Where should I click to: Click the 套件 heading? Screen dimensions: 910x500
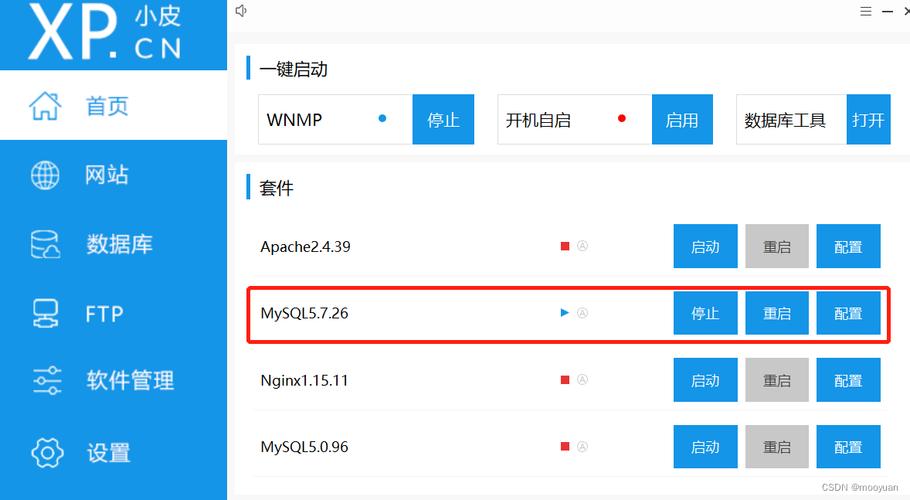pyautogui.click(x=276, y=188)
